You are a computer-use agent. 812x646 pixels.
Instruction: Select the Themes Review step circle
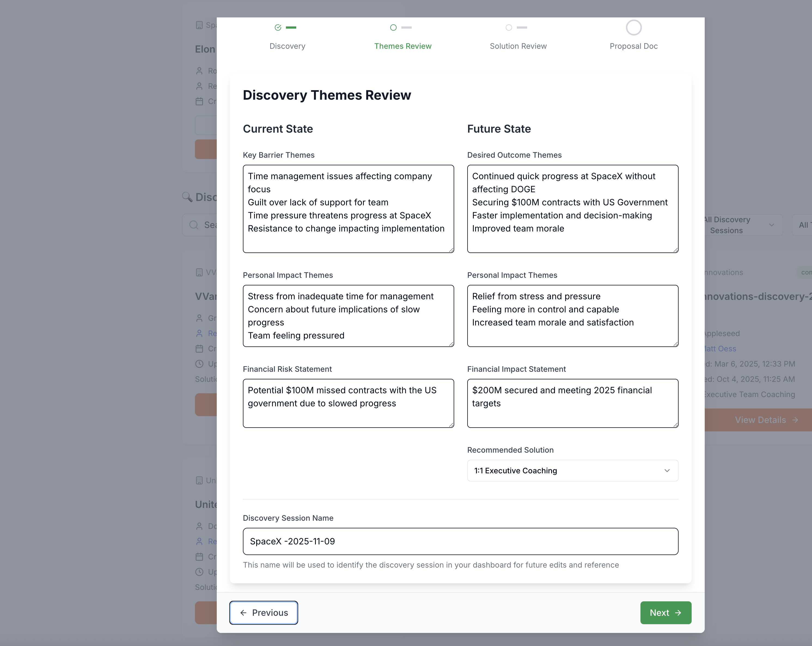point(393,28)
